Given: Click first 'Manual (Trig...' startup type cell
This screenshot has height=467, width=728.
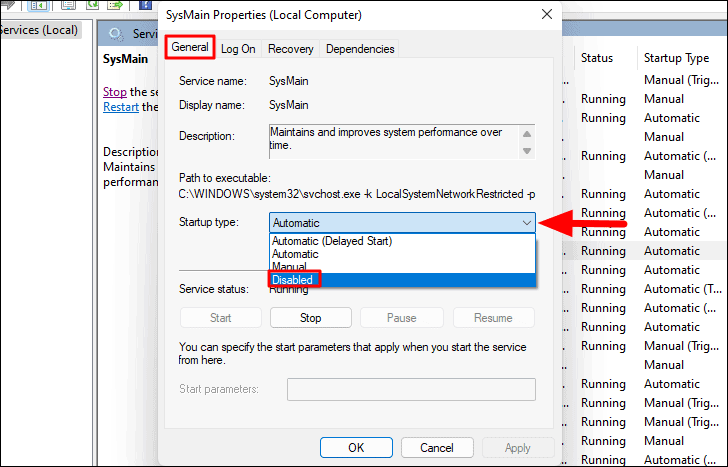Looking at the screenshot, I should pos(681,80).
